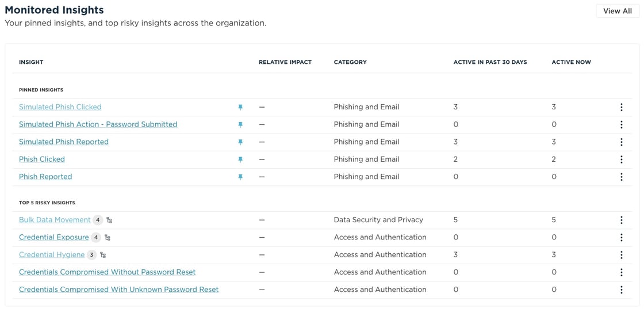Open the Simulated Phish Reported insight
The image size is (644, 312).
[x=63, y=142]
